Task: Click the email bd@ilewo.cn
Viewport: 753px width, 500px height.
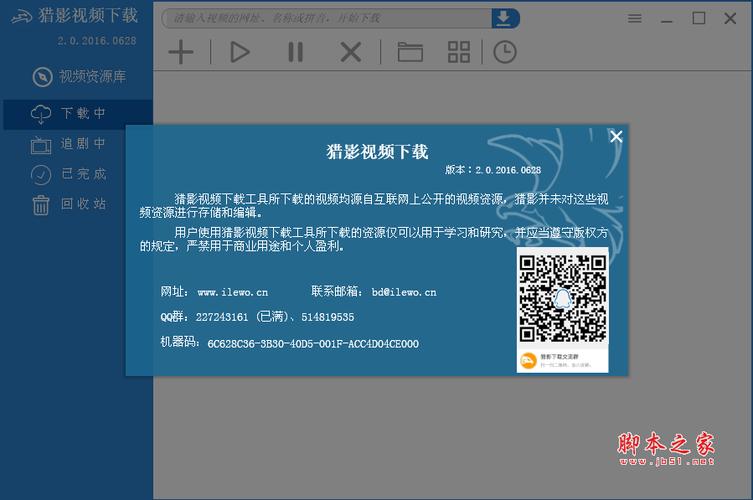Action: tap(404, 292)
